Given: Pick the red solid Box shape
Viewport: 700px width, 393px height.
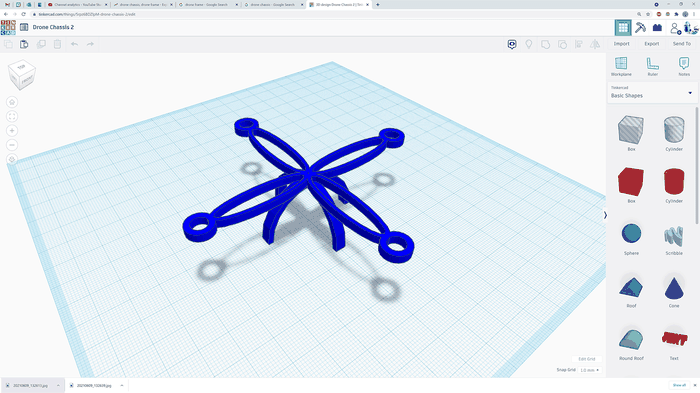Looking at the screenshot, I should coord(631,184).
